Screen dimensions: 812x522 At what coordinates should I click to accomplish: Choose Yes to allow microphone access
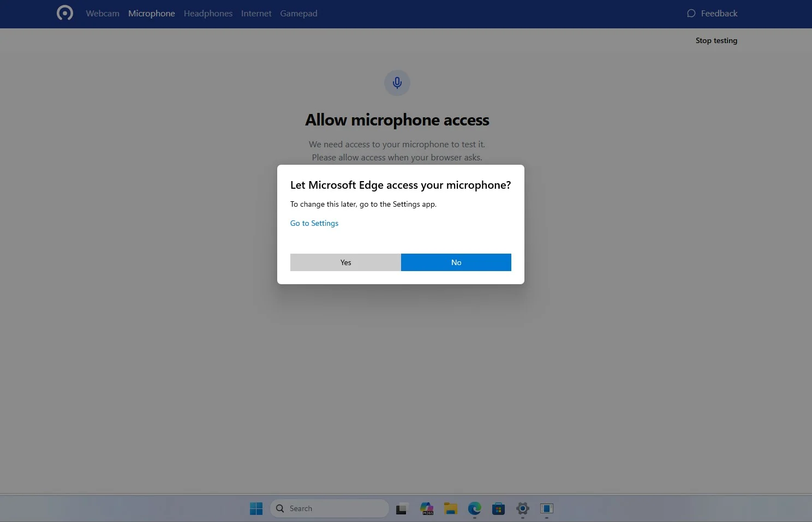[345, 262]
